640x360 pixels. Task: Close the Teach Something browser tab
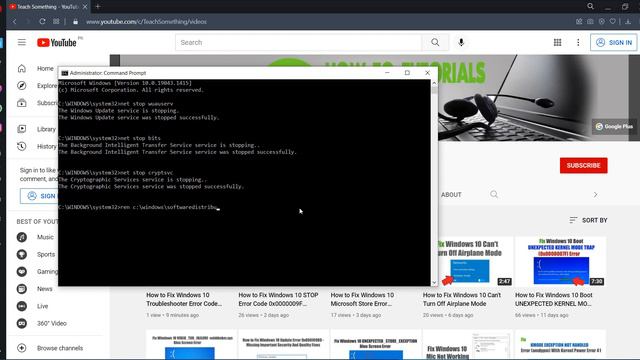click(x=84, y=7)
